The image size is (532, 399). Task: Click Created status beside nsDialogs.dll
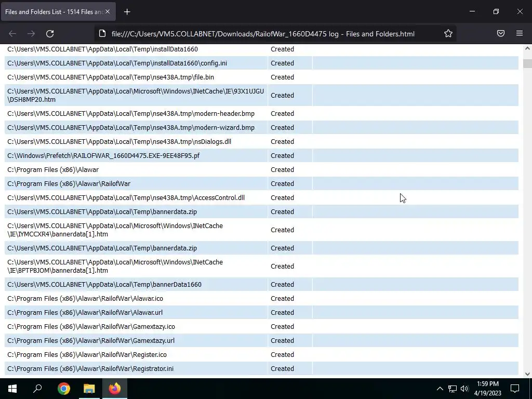pos(282,142)
